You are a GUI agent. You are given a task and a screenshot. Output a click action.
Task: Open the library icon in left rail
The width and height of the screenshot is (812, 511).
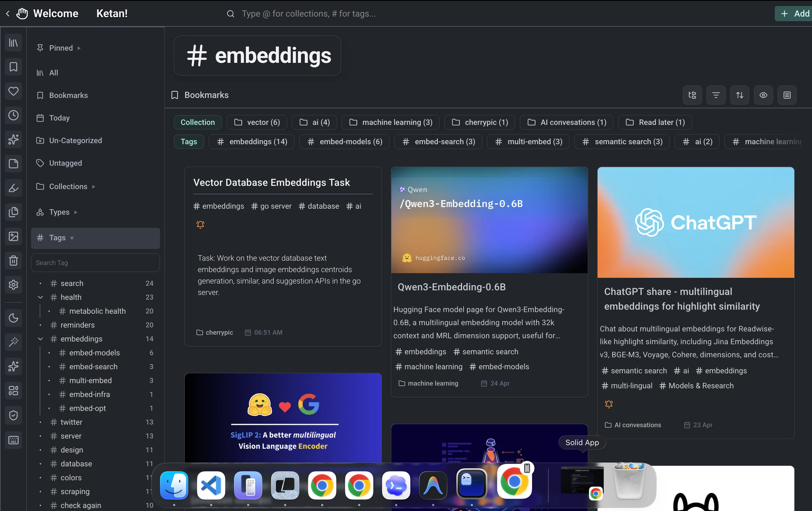click(x=14, y=43)
